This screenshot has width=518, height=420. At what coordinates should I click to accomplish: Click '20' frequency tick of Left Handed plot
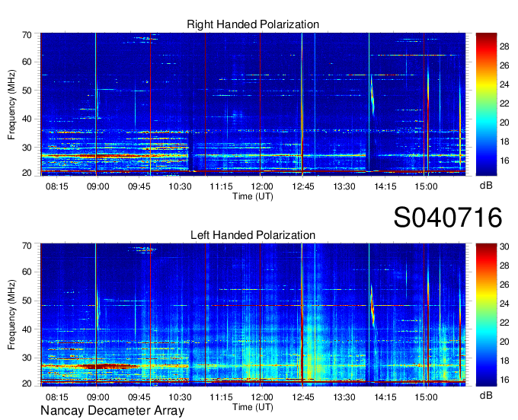coord(27,383)
